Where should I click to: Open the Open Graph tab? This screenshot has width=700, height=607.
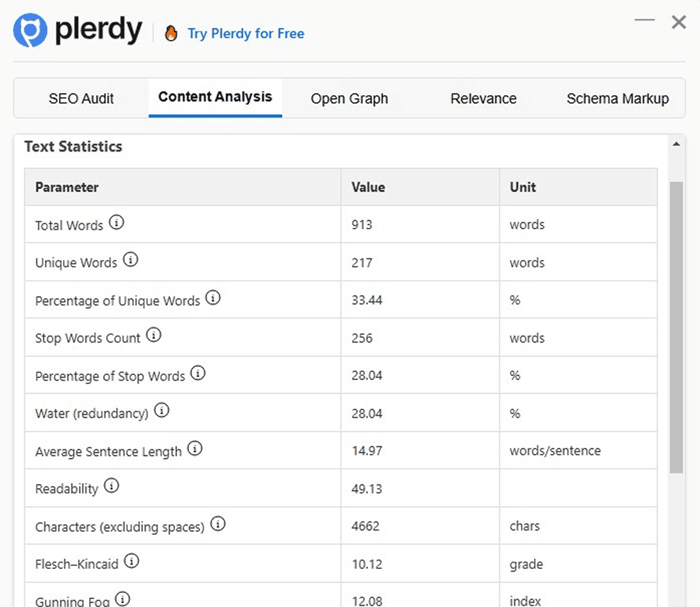pos(349,99)
